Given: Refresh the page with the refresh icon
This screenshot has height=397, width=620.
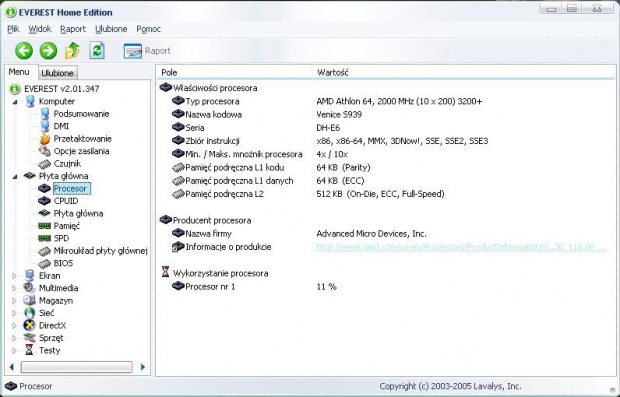Looking at the screenshot, I should [97, 51].
